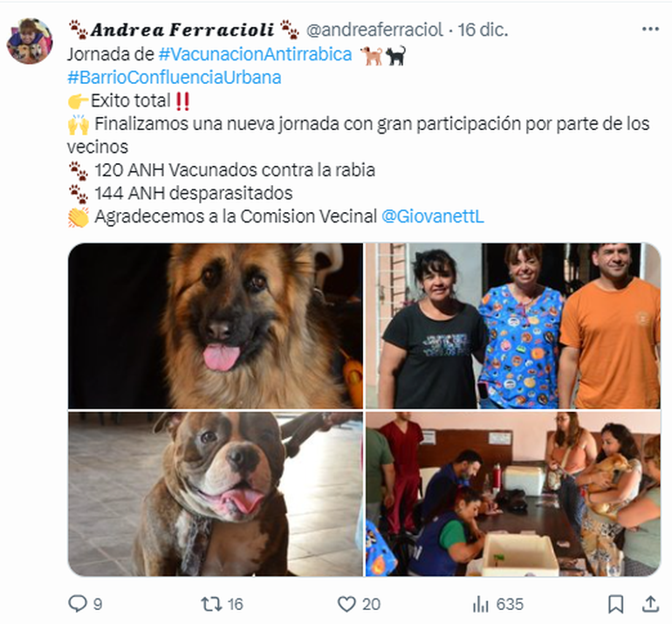Image resolution: width=672 pixels, height=624 pixels.
Task: View tweet analytics bar chart icon
Action: click(480, 604)
